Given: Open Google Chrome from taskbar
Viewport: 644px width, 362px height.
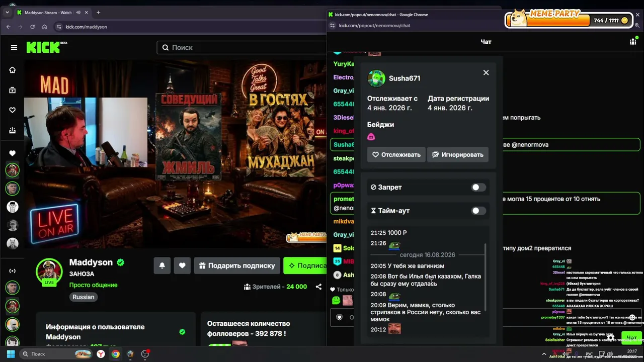Looking at the screenshot, I should (x=116, y=354).
